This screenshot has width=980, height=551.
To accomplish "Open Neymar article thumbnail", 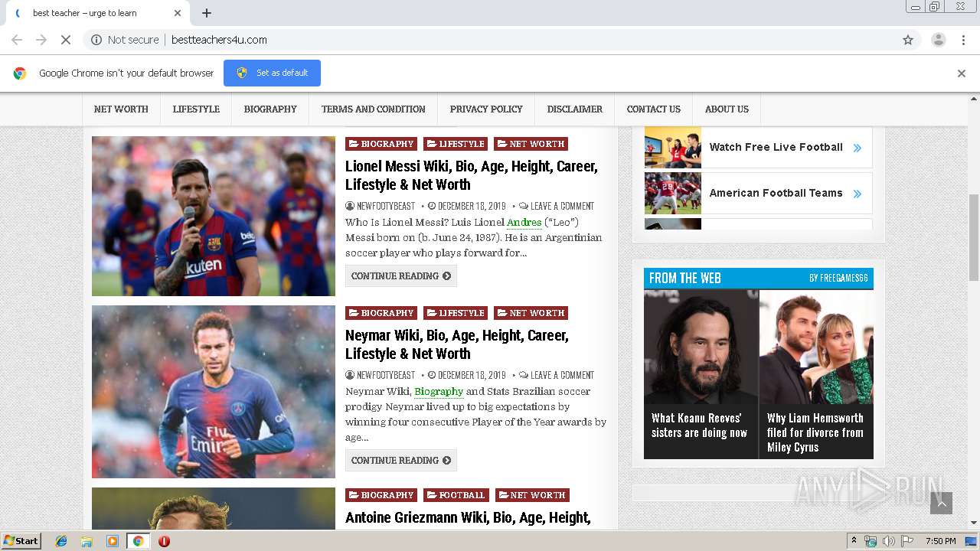I will tap(214, 392).
